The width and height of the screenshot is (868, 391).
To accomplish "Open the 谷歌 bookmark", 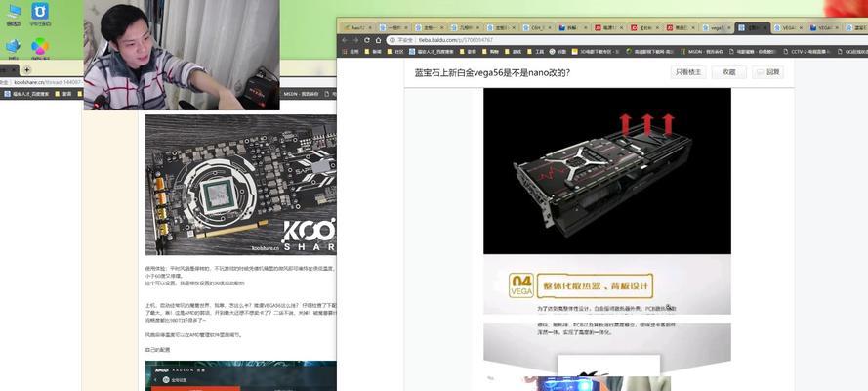I will coord(558,52).
